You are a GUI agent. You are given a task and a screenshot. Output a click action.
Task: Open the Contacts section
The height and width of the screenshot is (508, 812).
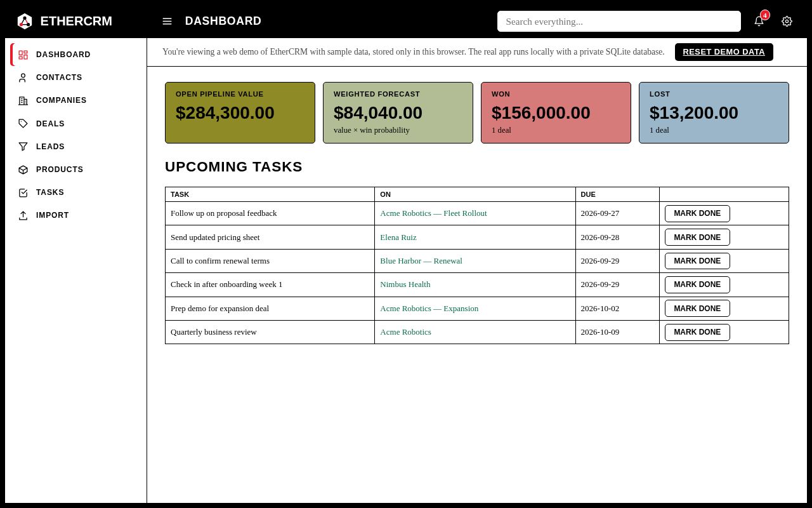[76, 77]
